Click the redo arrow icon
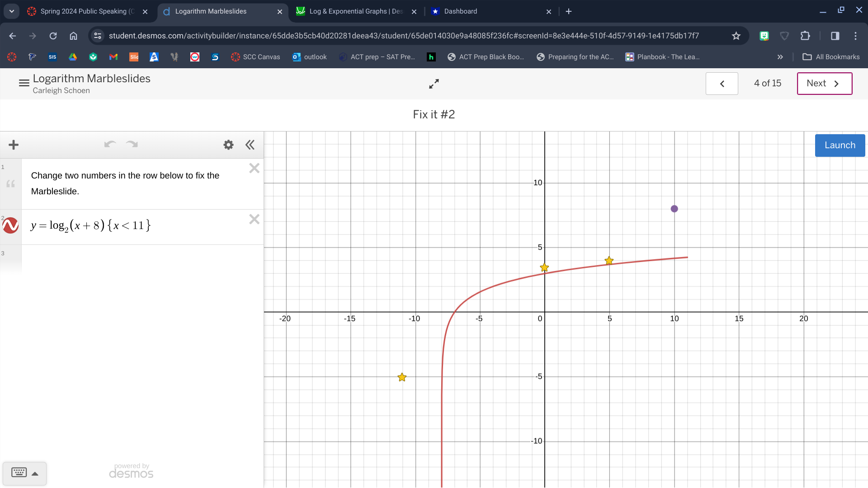Screen dimensions: 868x488 pyautogui.click(x=132, y=145)
